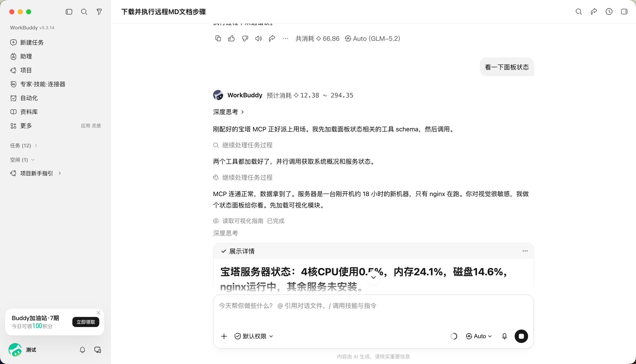Like the response with thumbs-up icon
This screenshot has height=364, width=636.
231,38
